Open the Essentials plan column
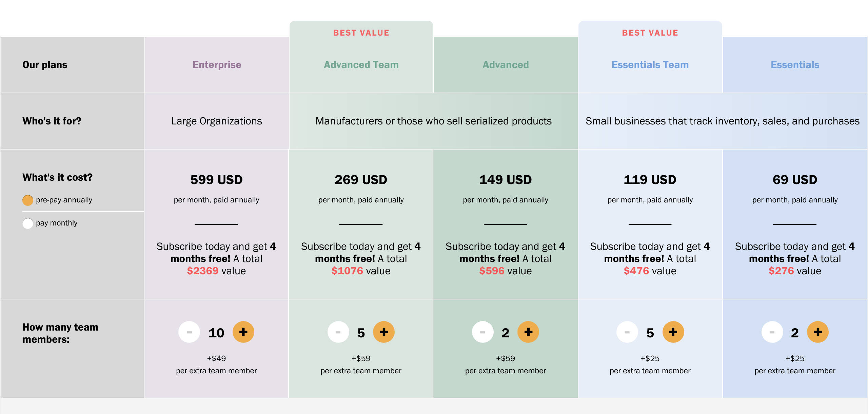The height and width of the screenshot is (414, 868). point(794,65)
